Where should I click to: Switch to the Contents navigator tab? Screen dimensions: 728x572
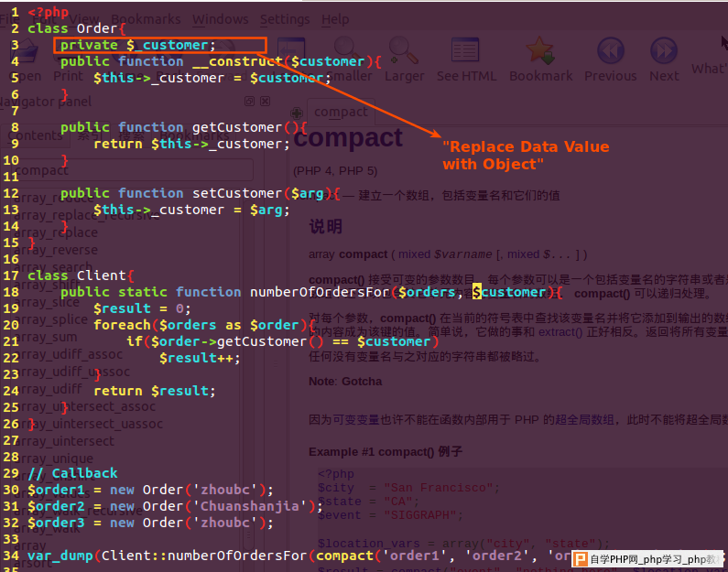pyautogui.click(x=36, y=135)
